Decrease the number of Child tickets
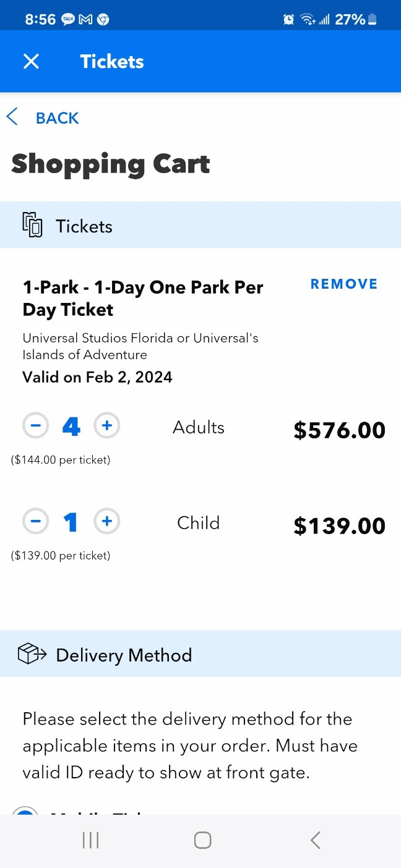This screenshot has width=401, height=868. [x=36, y=522]
